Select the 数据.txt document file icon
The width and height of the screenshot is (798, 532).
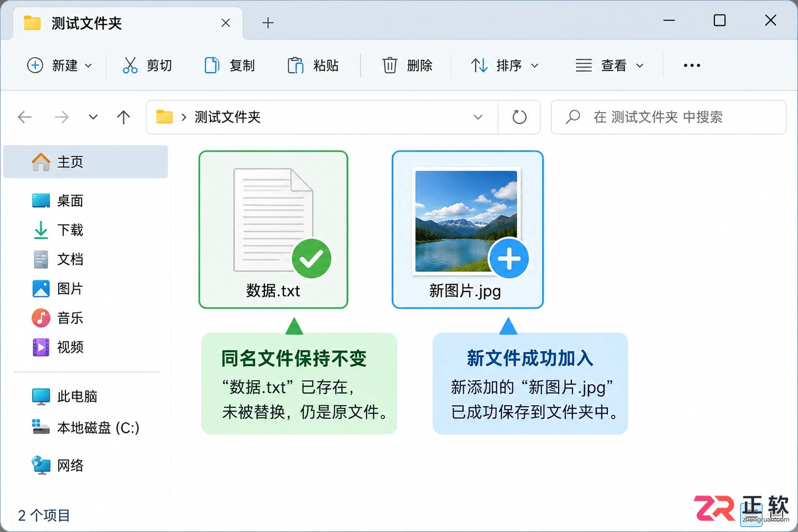tap(274, 220)
